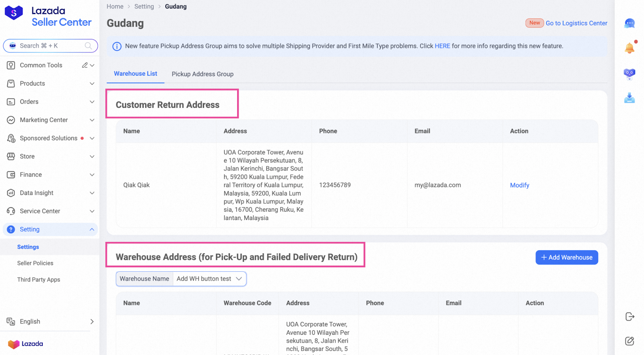Open the Warehouse Name dropdown
644x355 pixels.
209,279
